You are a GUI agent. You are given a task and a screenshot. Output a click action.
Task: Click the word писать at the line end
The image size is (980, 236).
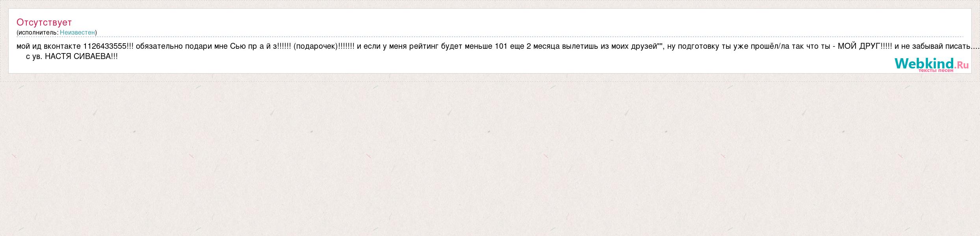click(958, 46)
